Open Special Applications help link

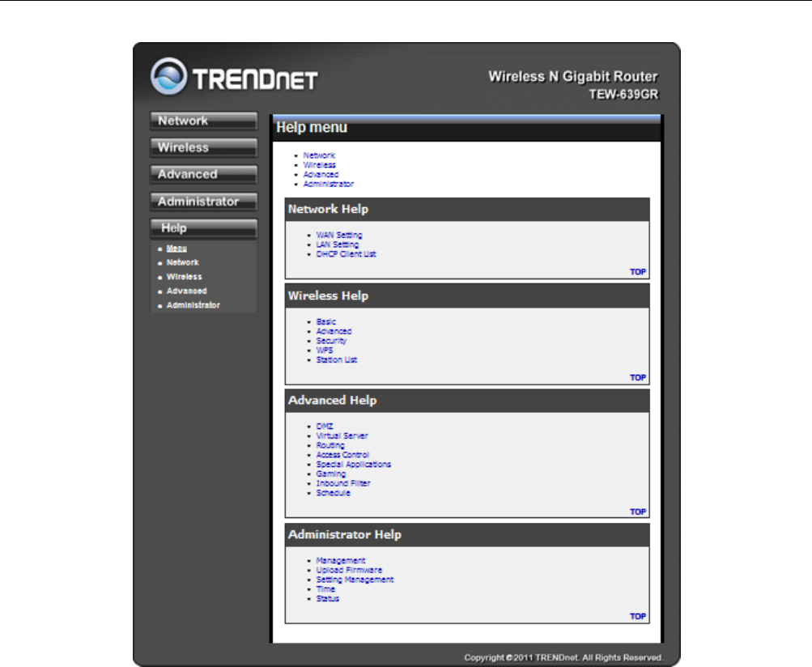pyautogui.click(x=354, y=465)
